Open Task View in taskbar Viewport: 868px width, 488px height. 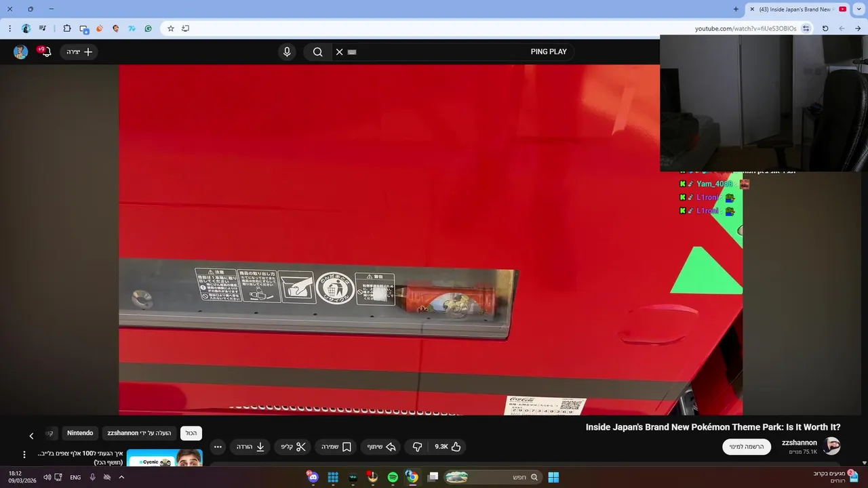coord(433,477)
